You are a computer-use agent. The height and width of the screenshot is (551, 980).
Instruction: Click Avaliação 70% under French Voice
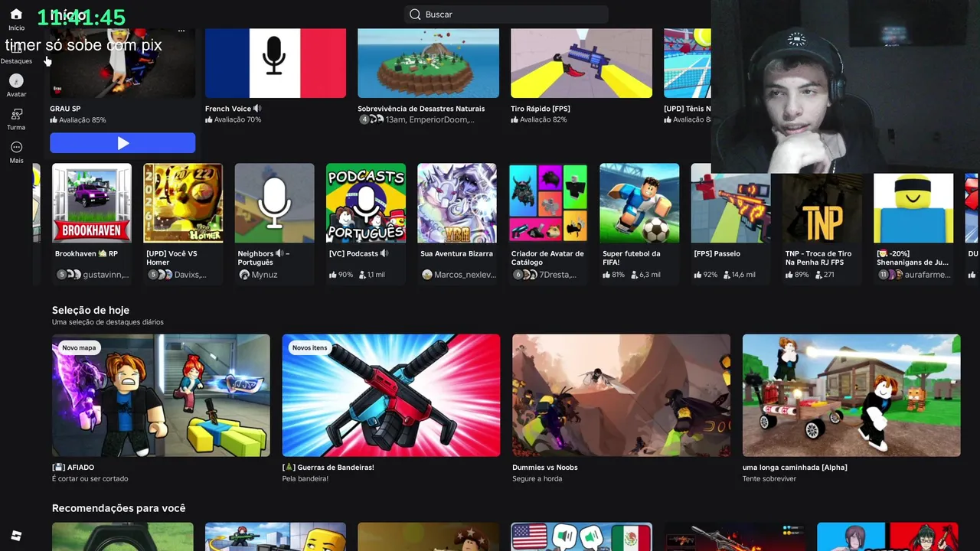click(234, 120)
